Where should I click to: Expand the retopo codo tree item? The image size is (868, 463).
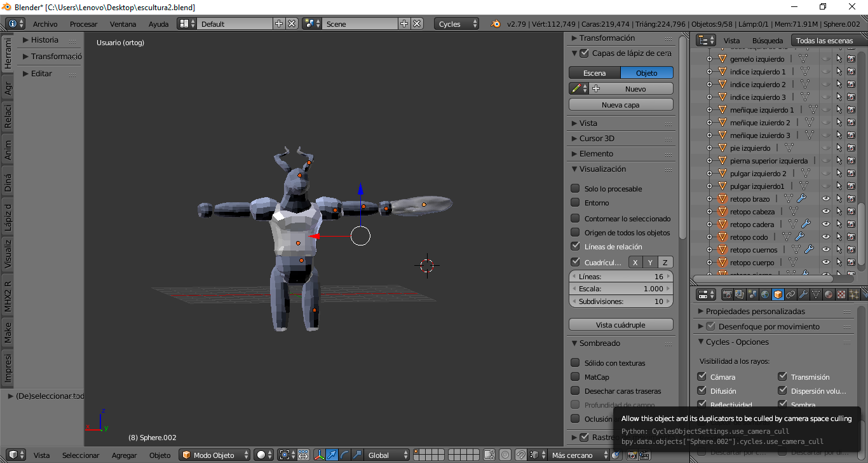tap(710, 237)
